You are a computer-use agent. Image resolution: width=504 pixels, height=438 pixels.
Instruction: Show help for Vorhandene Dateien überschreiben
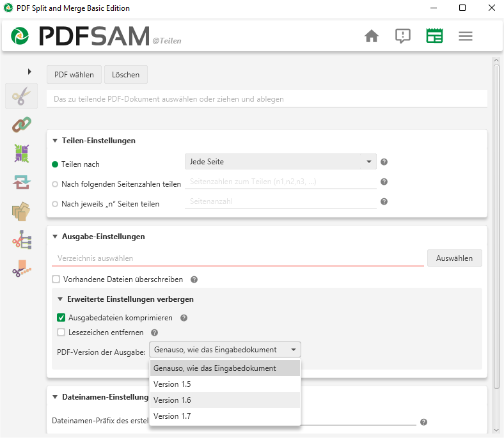point(194,279)
